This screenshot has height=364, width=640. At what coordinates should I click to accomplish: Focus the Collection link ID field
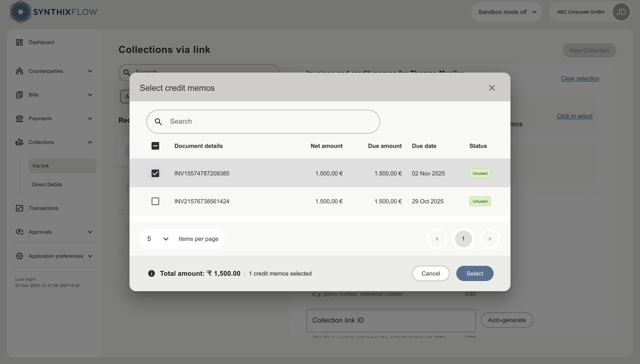(391, 320)
